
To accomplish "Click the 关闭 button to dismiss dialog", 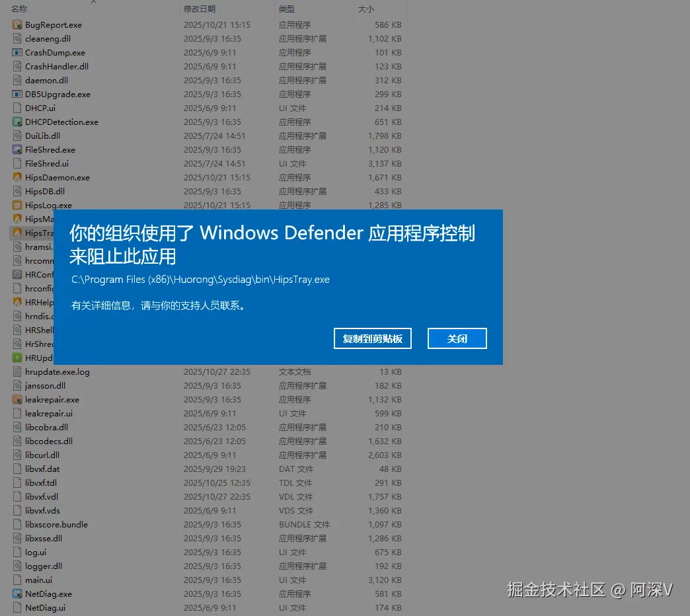I will (x=457, y=338).
